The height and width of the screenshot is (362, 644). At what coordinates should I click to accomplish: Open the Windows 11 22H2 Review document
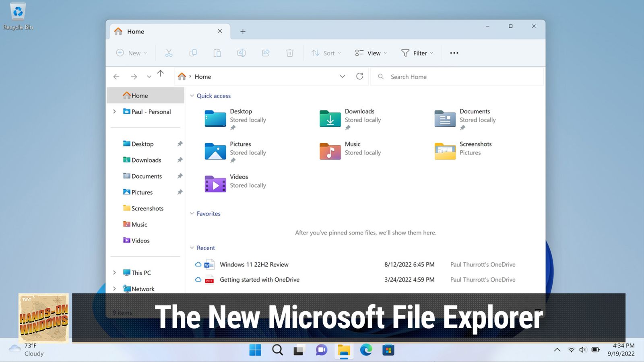click(254, 264)
